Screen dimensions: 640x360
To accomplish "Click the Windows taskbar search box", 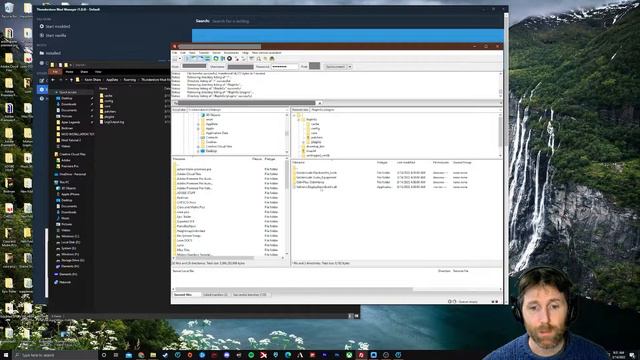I will [54, 356].
